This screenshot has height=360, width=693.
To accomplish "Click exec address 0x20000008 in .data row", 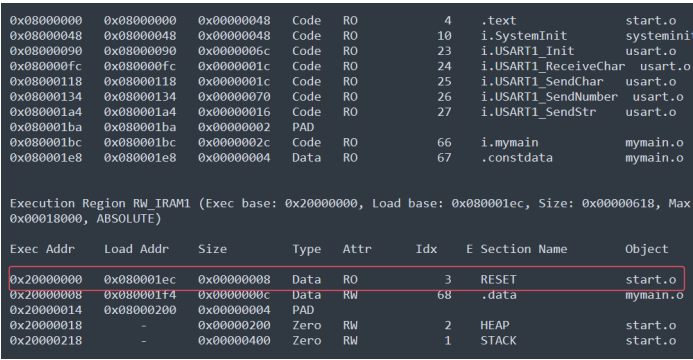I will tap(46, 295).
